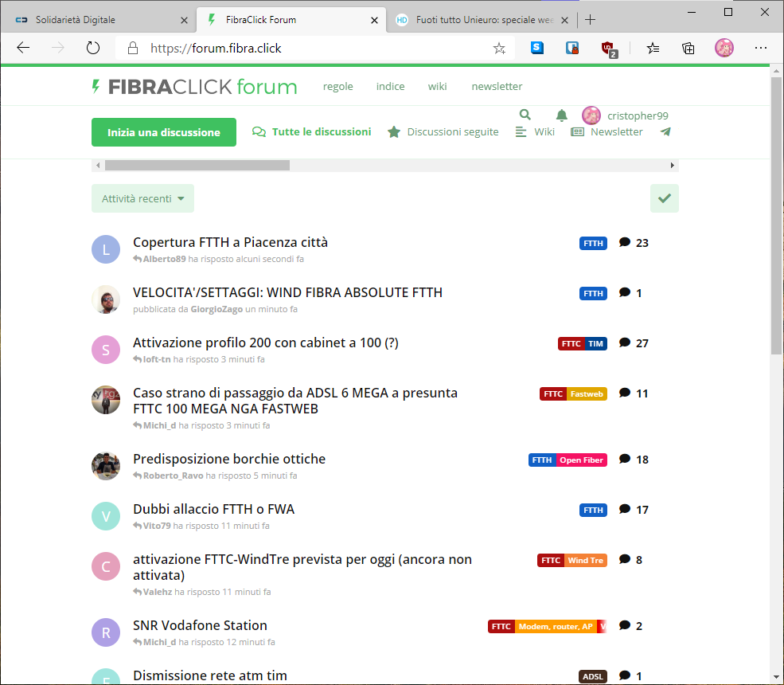Click the Telegram paper plane icon
The width and height of the screenshot is (784, 685).
(x=665, y=131)
